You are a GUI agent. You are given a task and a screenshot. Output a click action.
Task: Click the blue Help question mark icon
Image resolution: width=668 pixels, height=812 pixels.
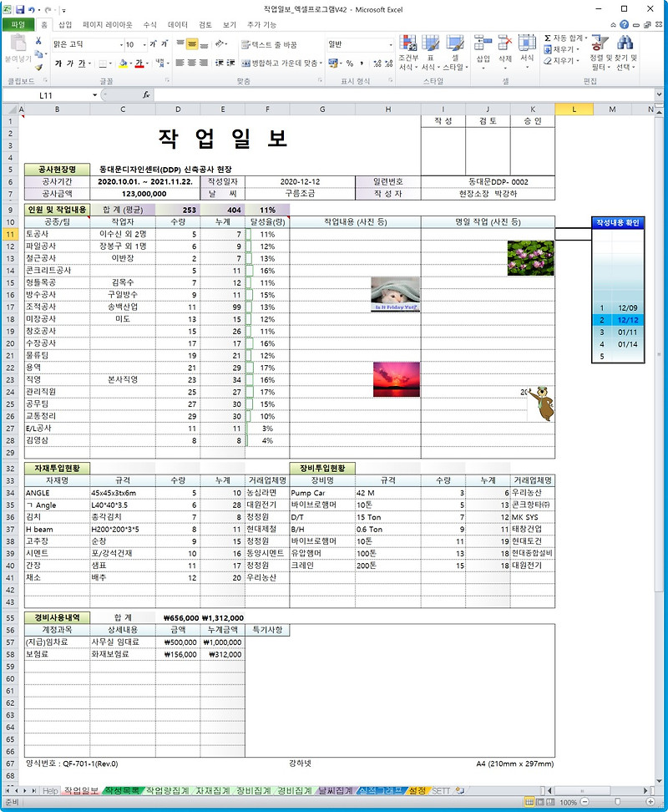(x=624, y=24)
